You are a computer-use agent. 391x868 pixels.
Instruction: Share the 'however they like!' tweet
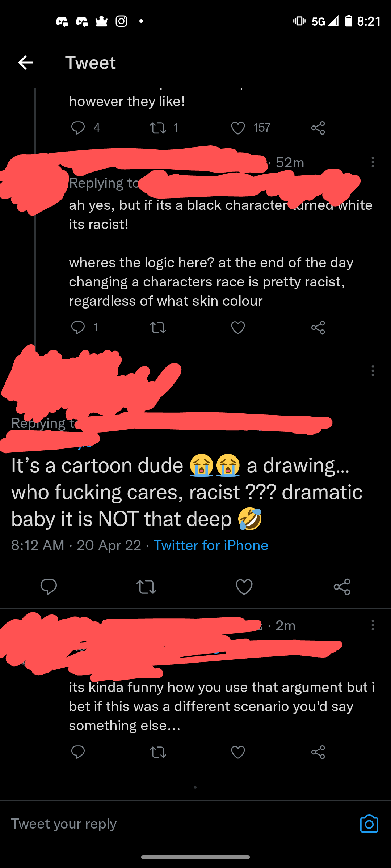point(318,128)
